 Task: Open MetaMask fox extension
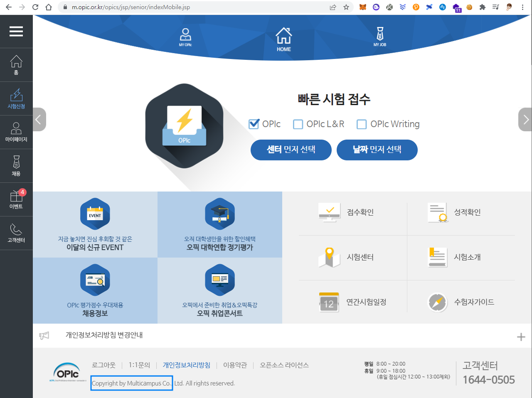pyautogui.click(x=363, y=7)
